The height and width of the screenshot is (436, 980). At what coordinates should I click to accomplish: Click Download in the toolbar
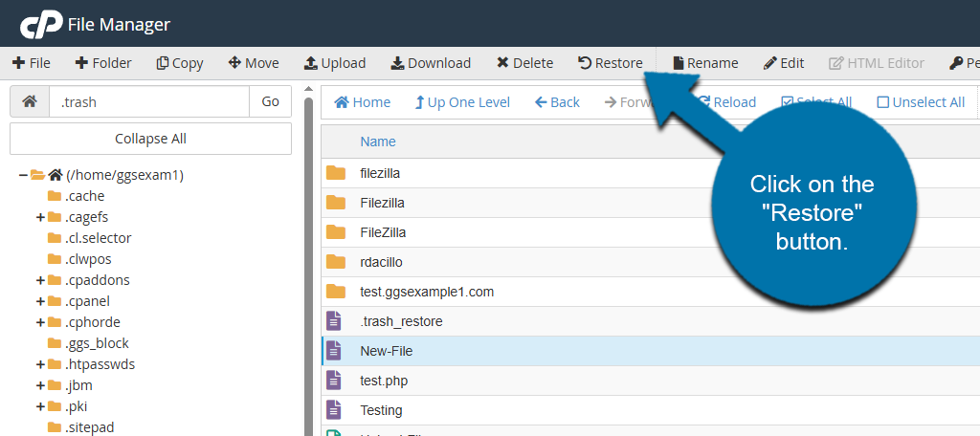click(431, 63)
